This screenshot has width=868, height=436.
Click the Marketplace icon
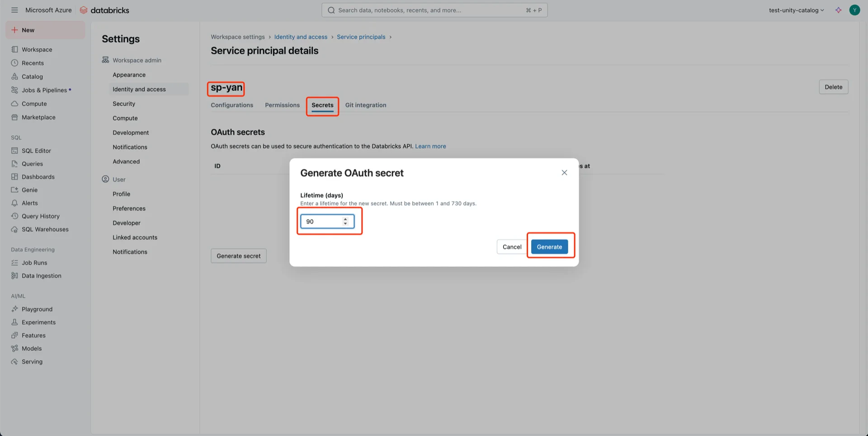pos(15,117)
